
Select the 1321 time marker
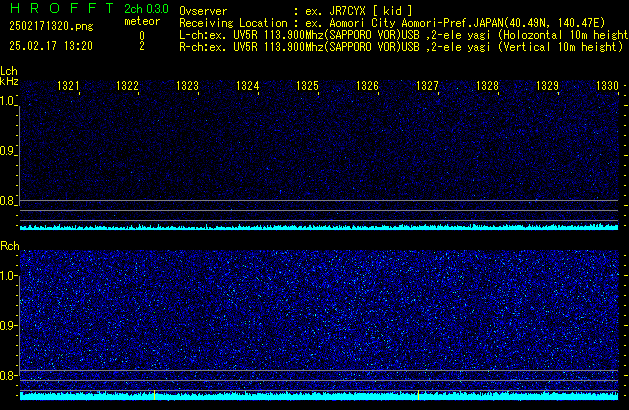click(68, 86)
